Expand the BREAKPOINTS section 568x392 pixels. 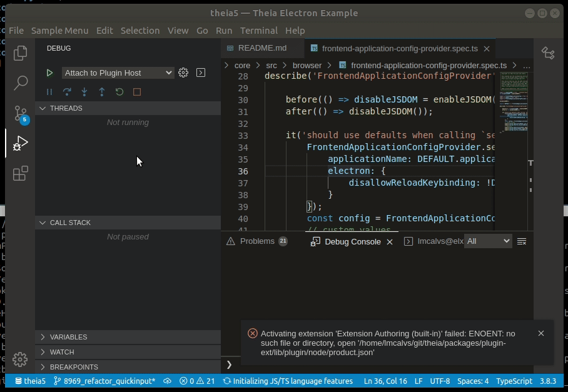click(128, 367)
